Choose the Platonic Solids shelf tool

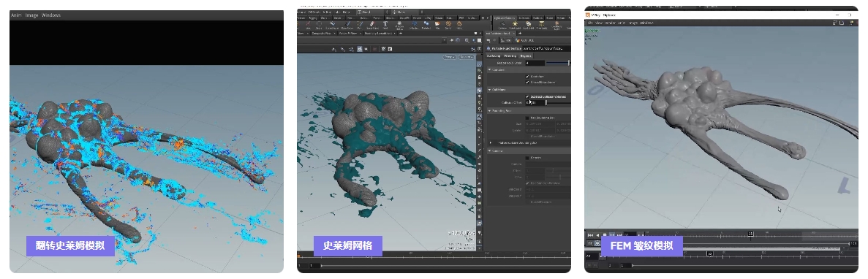(400, 26)
